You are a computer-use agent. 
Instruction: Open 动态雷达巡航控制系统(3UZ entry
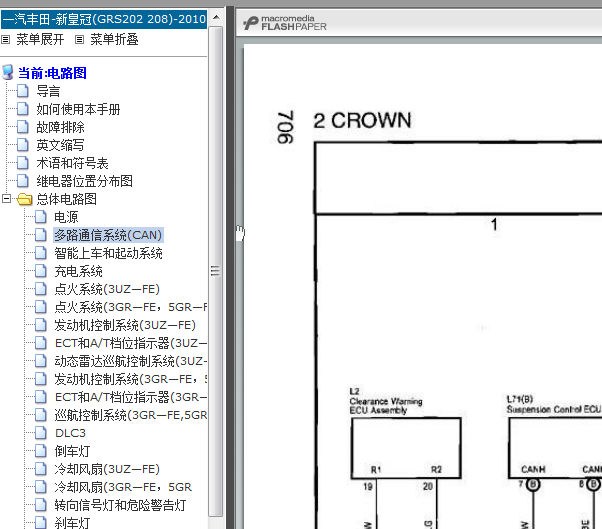131,361
